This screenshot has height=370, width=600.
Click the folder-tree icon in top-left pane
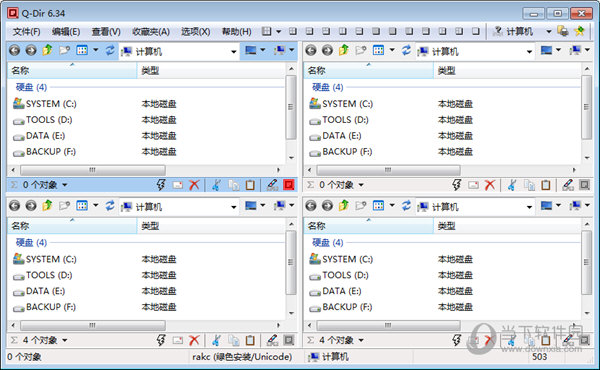64,50
